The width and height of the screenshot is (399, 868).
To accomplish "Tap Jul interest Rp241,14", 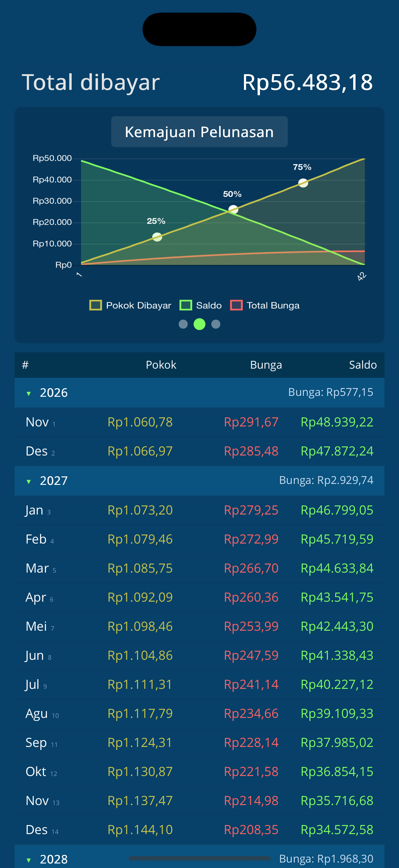I will pyautogui.click(x=251, y=684).
